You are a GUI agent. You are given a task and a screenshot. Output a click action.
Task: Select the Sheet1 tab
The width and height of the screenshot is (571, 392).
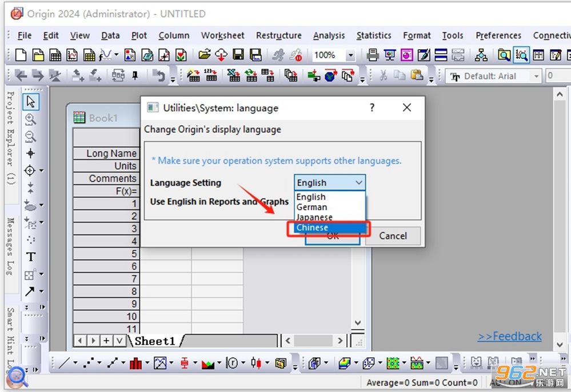(x=155, y=341)
